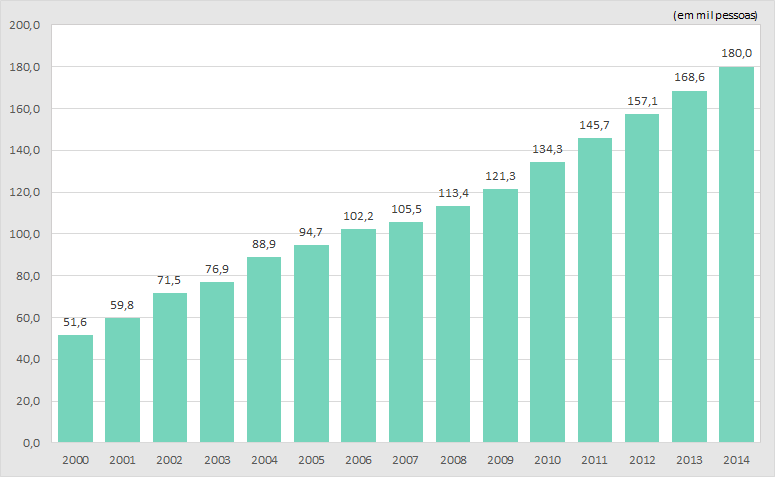The height and width of the screenshot is (477, 775).
Task: Select the 168,6 data label
Action: click(689, 77)
